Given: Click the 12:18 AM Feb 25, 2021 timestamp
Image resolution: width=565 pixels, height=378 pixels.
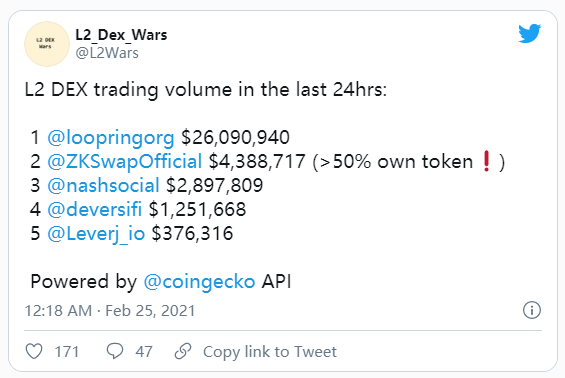Looking at the screenshot, I should (110, 311).
